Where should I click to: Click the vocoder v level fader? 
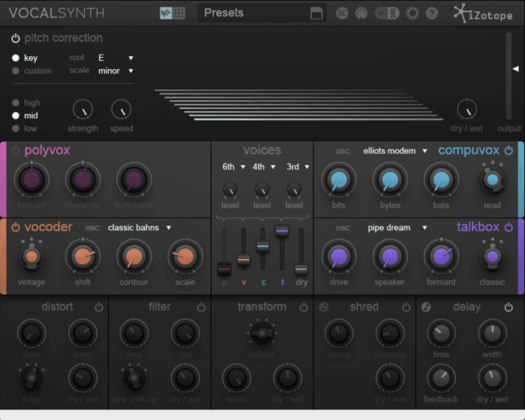pos(244,259)
